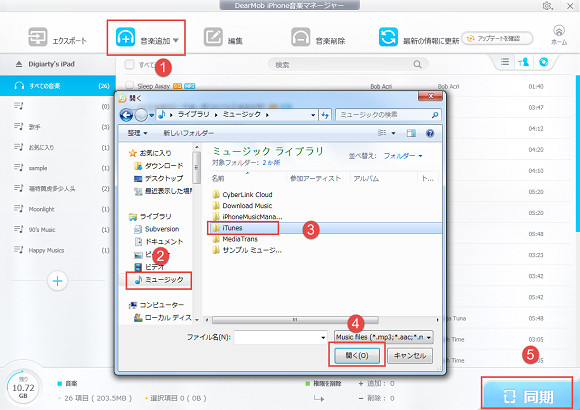
Task: Click the 開く(O) open button
Action: pyautogui.click(x=357, y=356)
